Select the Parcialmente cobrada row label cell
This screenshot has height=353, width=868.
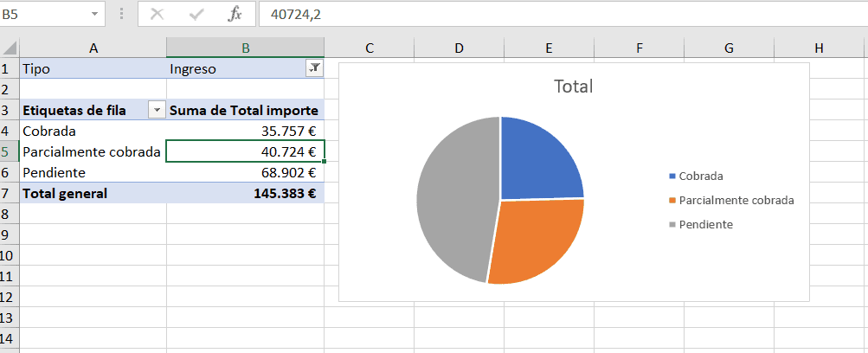93,151
